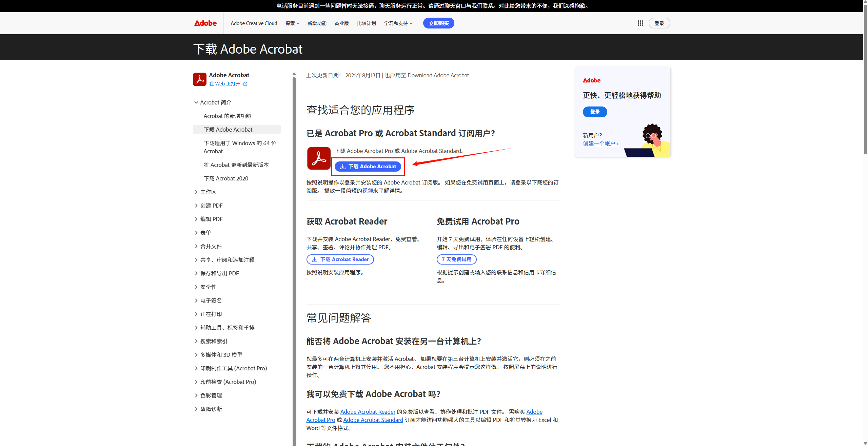Click the 立即购买 button
The height and width of the screenshot is (446, 868).
point(438,23)
